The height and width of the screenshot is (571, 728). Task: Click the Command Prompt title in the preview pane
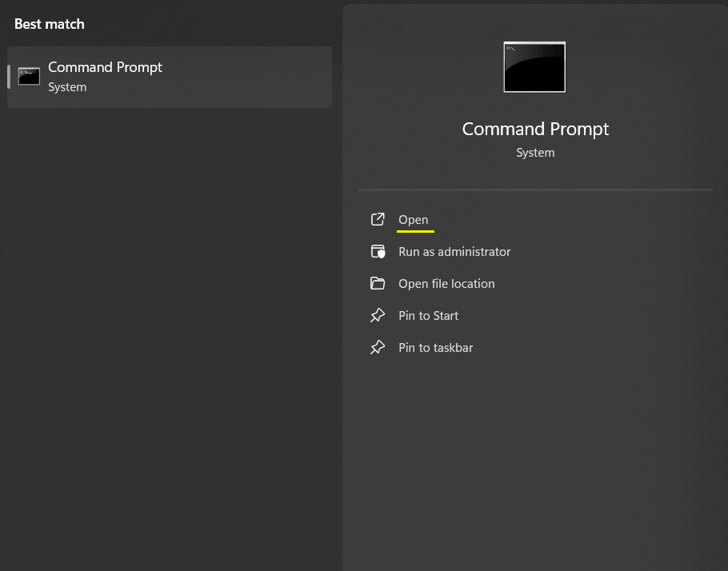click(x=534, y=129)
